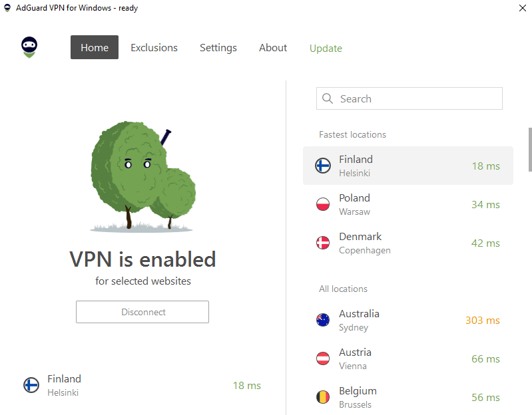Click the AdGuard VPN ninja logo
Image resolution: width=532 pixels, height=415 pixels.
pyautogui.click(x=29, y=47)
